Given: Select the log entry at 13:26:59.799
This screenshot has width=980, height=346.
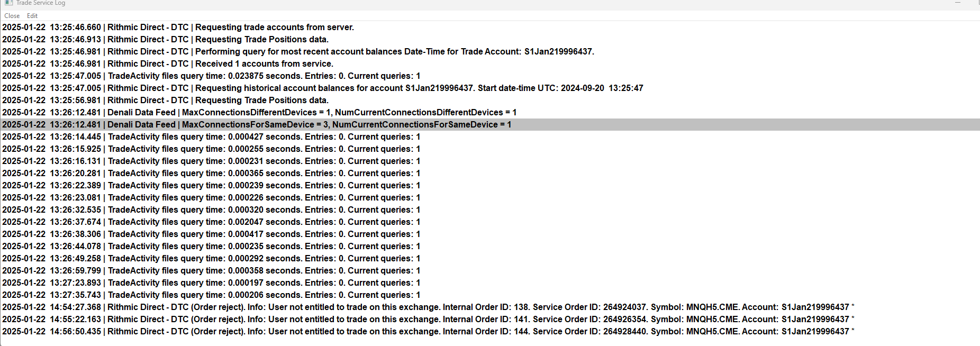Looking at the screenshot, I should pos(490,271).
